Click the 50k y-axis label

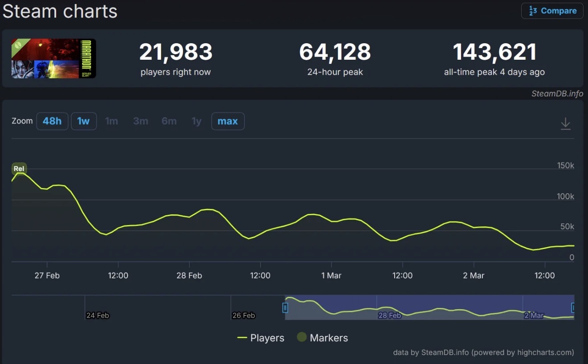pyautogui.click(x=567, y=227)
